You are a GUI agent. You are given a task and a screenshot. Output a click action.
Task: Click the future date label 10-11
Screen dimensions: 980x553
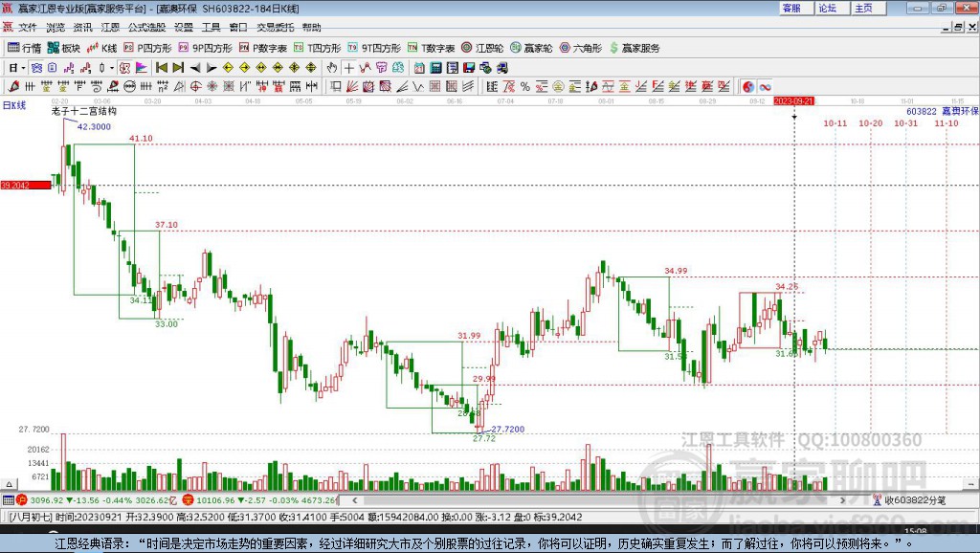[x=835, y=123]
